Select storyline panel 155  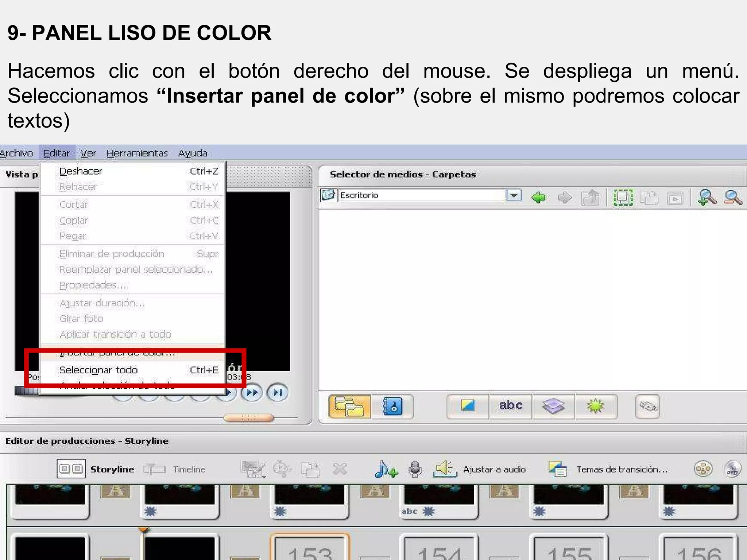point(569,547)
